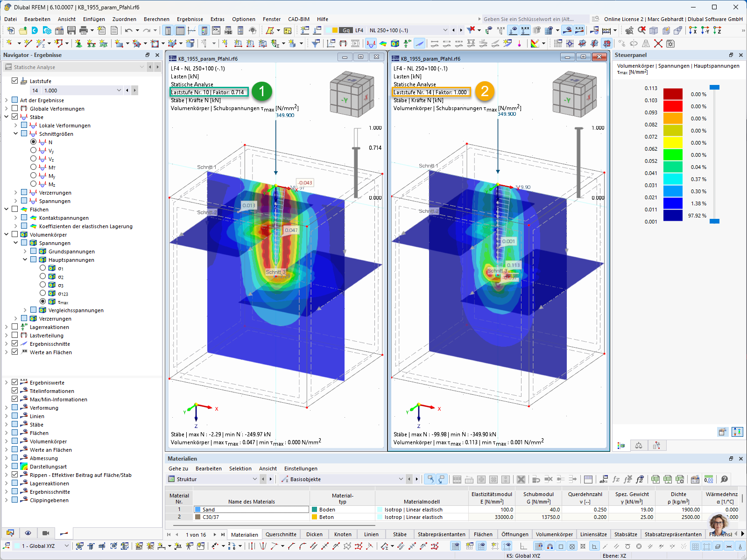Click Einstellungen in the Materialien panel
The width and height of the screenshot is (747, 560).
[301, 469]
